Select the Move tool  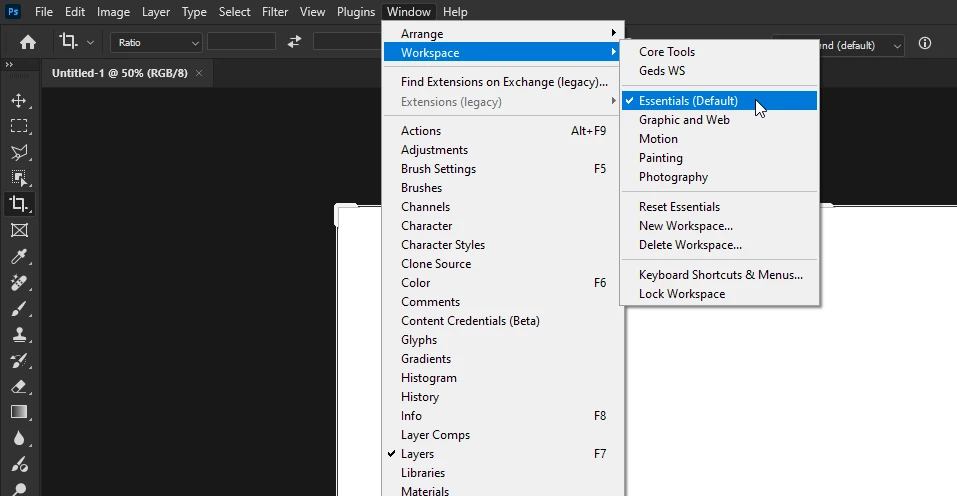(19, 101)
